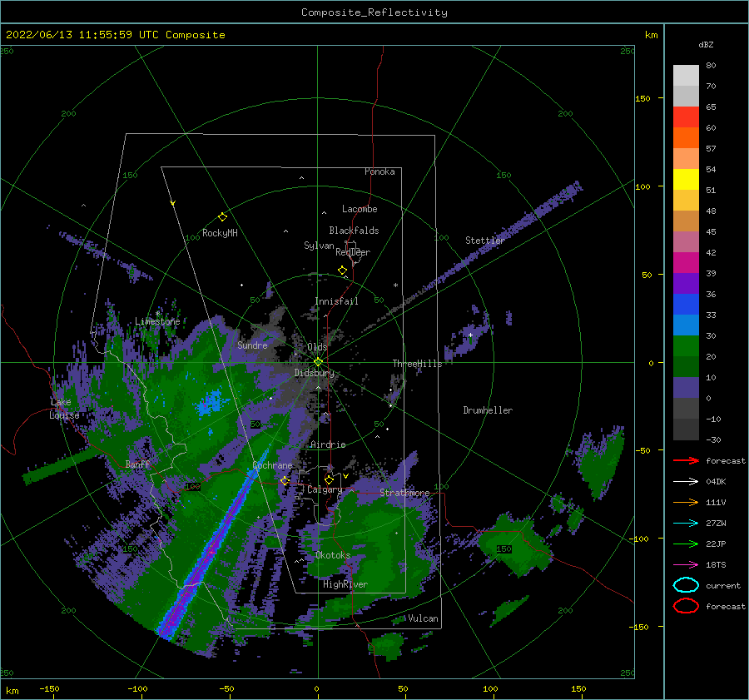Click the dBZ legend heading
The width and height of the screenshot is (749, 700).
pos(706,44)
